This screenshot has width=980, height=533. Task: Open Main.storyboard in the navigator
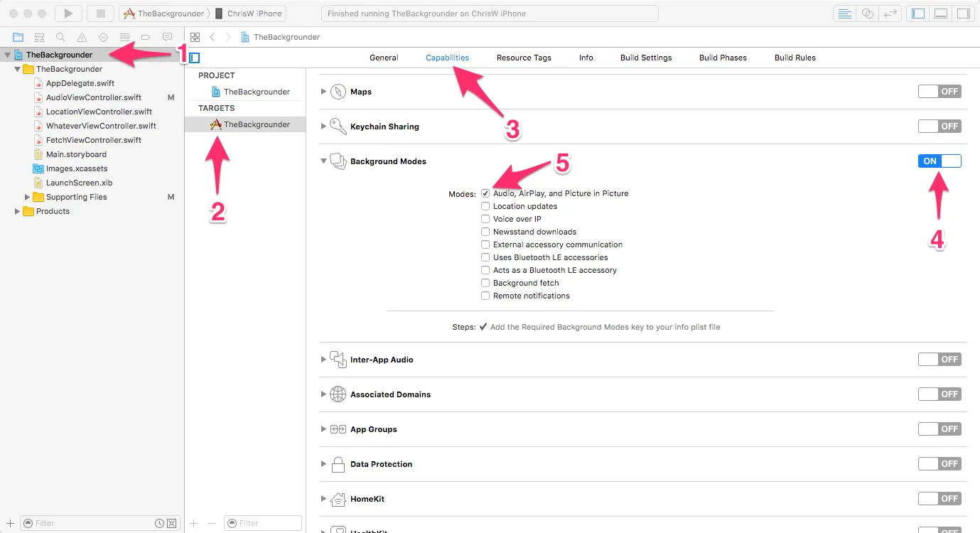[x=76, y=154]
